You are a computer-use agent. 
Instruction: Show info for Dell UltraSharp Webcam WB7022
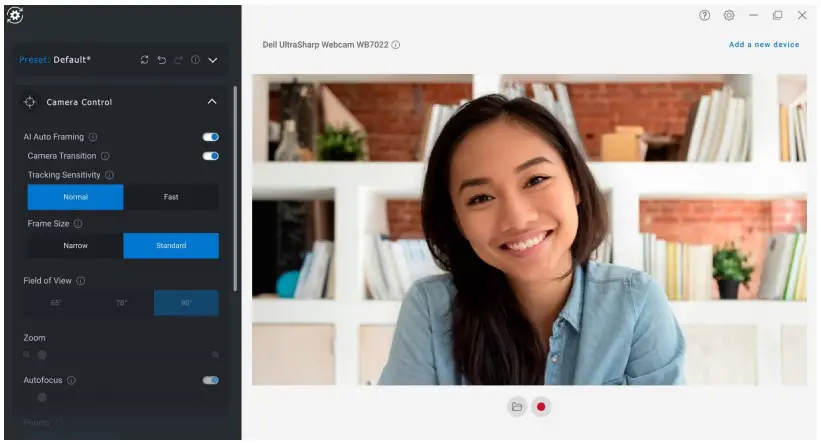pos(396,45)
